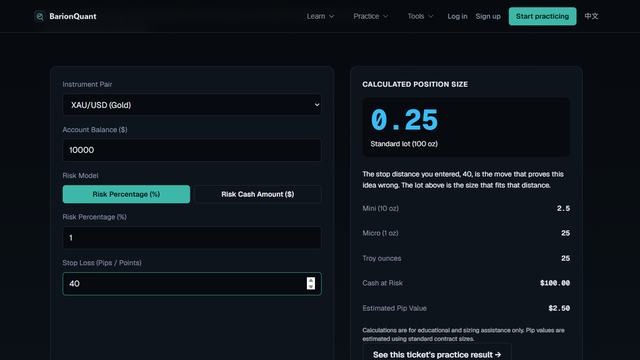640x360 pixels.
Task: Switch language to 中文
Action: [591, 16]
